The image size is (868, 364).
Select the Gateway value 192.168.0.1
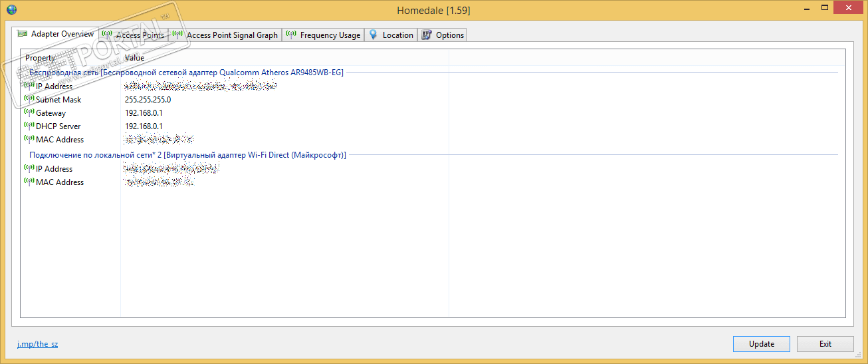(144, 113)
